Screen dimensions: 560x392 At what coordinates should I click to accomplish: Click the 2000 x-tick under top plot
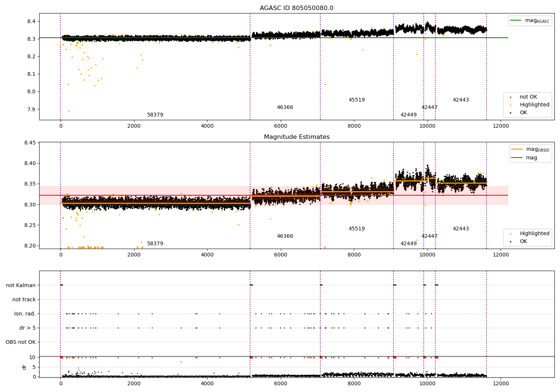[134, 126]
